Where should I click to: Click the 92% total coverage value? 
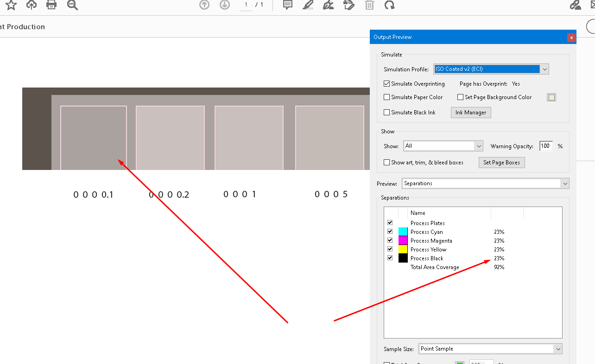pos(499,267)
